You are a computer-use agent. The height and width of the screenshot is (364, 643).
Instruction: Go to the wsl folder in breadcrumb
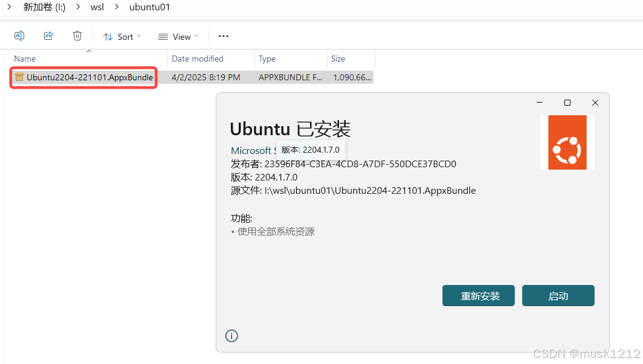tap(97, 7)
